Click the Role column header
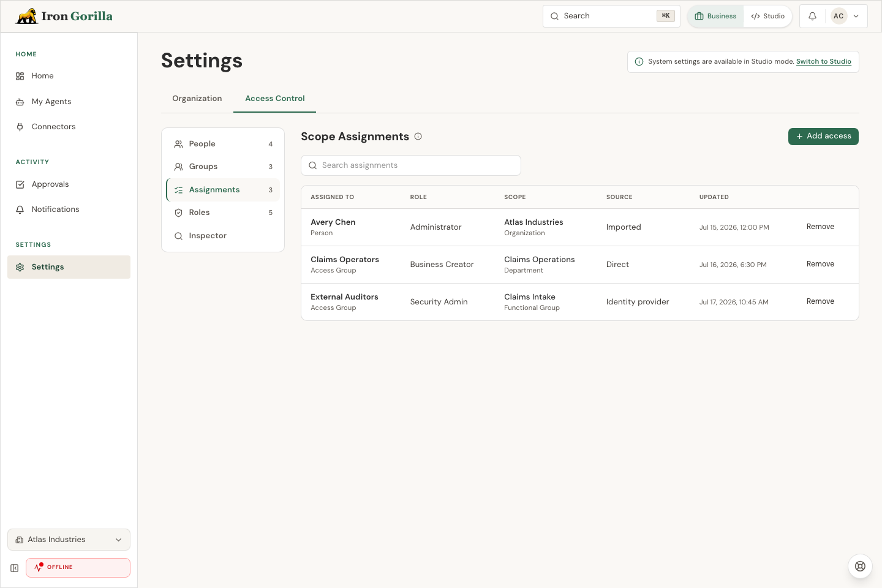The width and height of the screenshot is (882, 588). [x=418, y=197]
